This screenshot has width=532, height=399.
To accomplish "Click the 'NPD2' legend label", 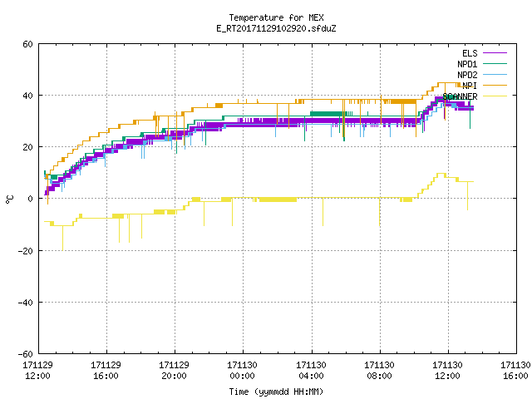I will point(467,75).
